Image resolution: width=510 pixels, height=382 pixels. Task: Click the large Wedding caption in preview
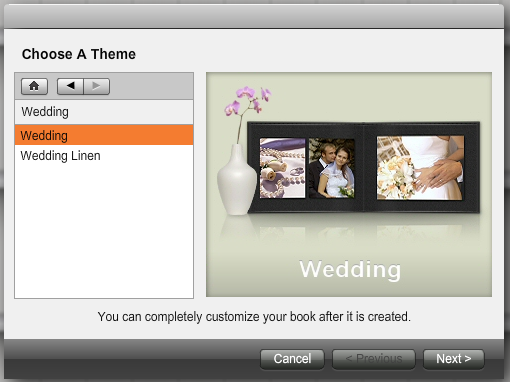point(350,269)
